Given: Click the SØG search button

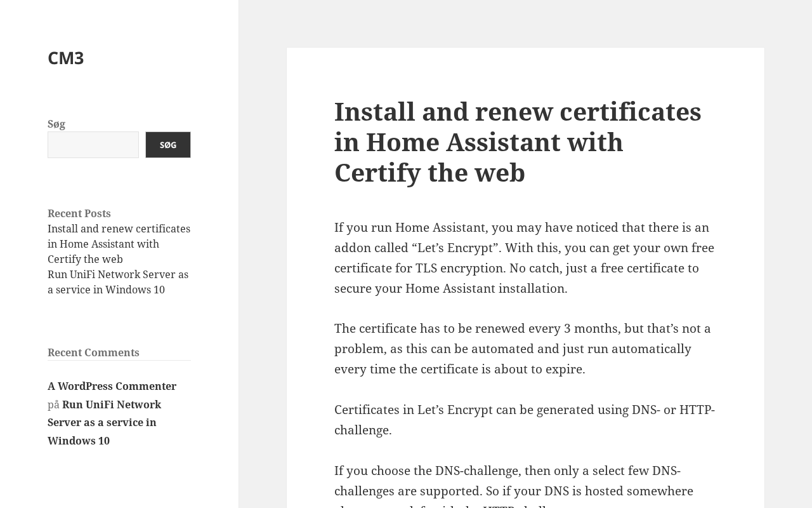Looking at the screenshot, I should click(168, 145).
